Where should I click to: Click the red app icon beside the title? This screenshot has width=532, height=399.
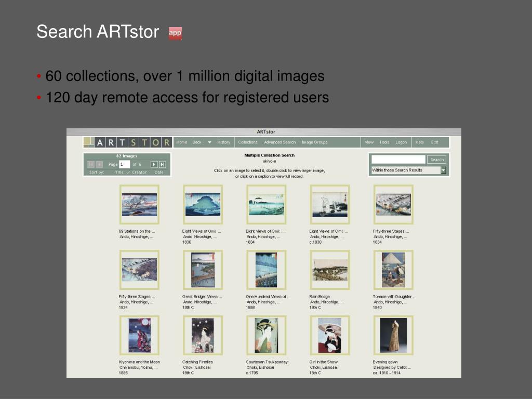pyautogui.click(x=175, y=33)
